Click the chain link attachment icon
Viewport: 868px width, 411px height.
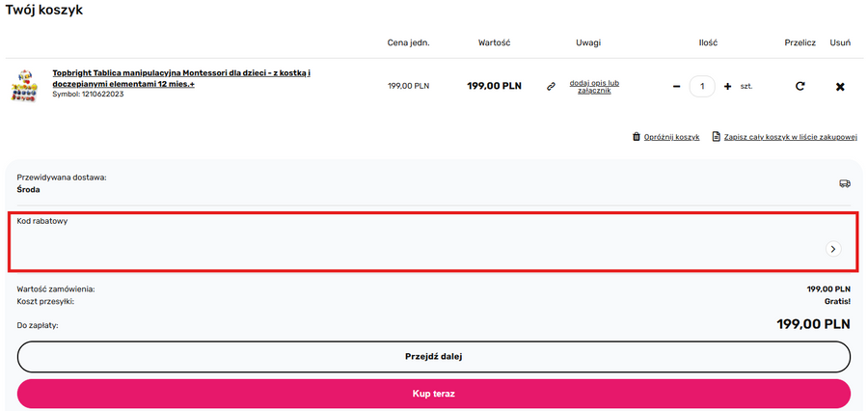(x=552, y=86)
